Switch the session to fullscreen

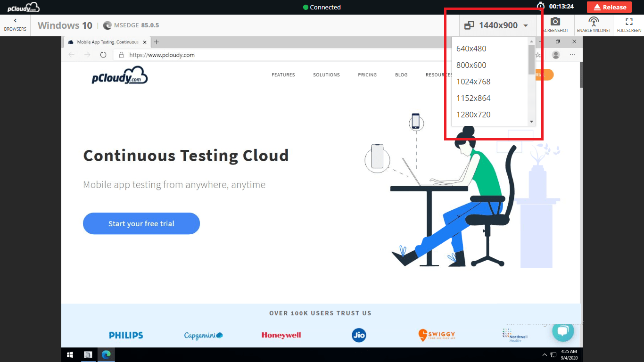[x=629, y=25]
